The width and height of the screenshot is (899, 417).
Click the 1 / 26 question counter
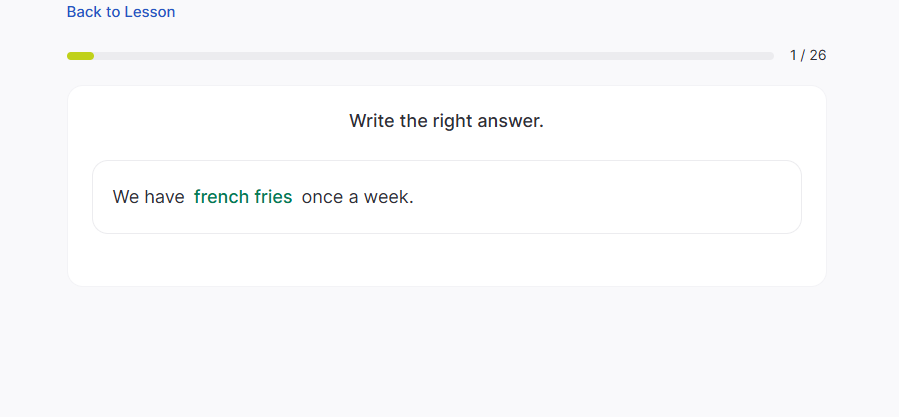[808, 55]
